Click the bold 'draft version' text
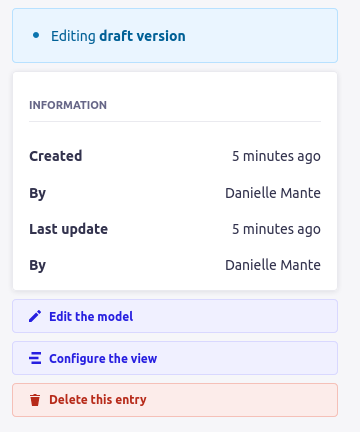 pyautogui.click(x=142, y=36)
